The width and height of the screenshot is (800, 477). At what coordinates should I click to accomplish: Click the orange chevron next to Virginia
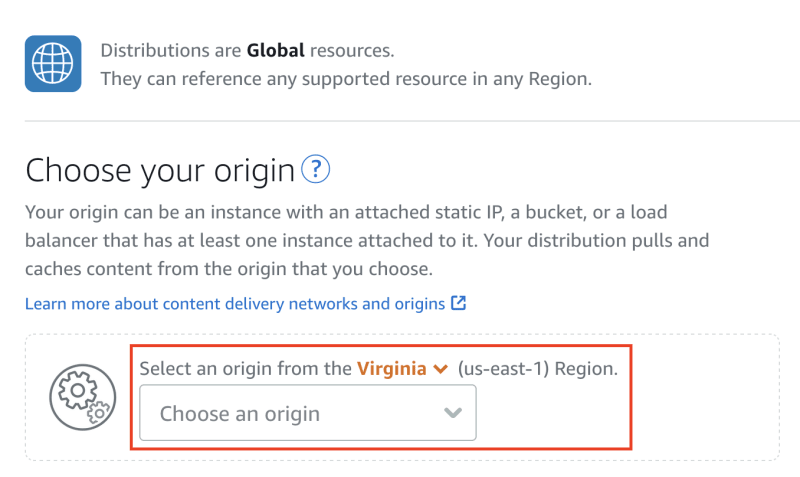coord(440,369)
